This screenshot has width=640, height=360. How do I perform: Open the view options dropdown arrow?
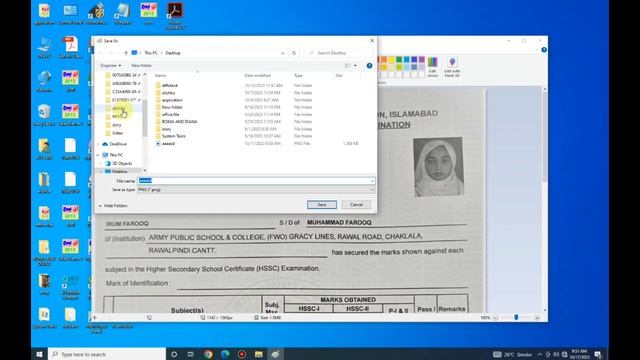[x=355, y=66]
